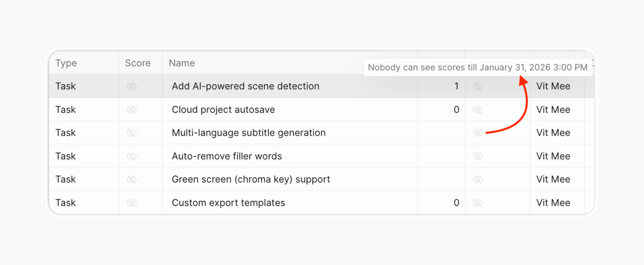Screen dimensions: 644x265
Task: Click Task type cell of Green screen row
Action: 66,179
